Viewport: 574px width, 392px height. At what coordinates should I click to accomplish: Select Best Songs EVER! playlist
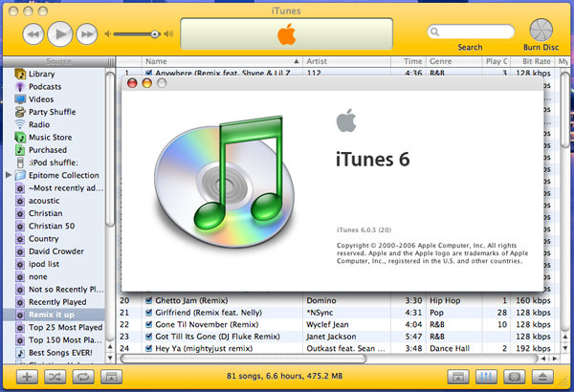pos(59,353)
